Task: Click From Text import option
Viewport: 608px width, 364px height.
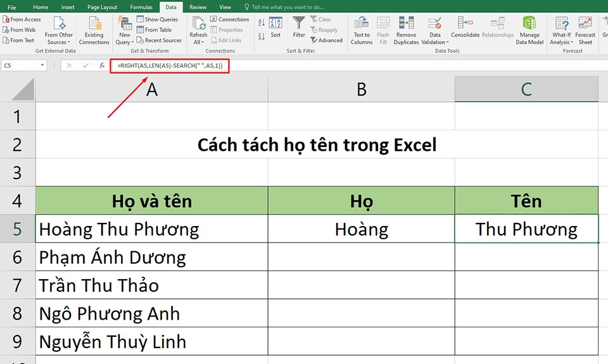Action: (x=18, y=41)
